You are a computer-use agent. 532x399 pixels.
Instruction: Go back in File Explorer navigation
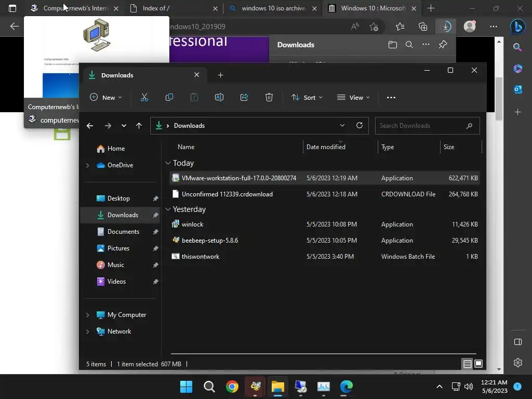(x=90, y=126)
